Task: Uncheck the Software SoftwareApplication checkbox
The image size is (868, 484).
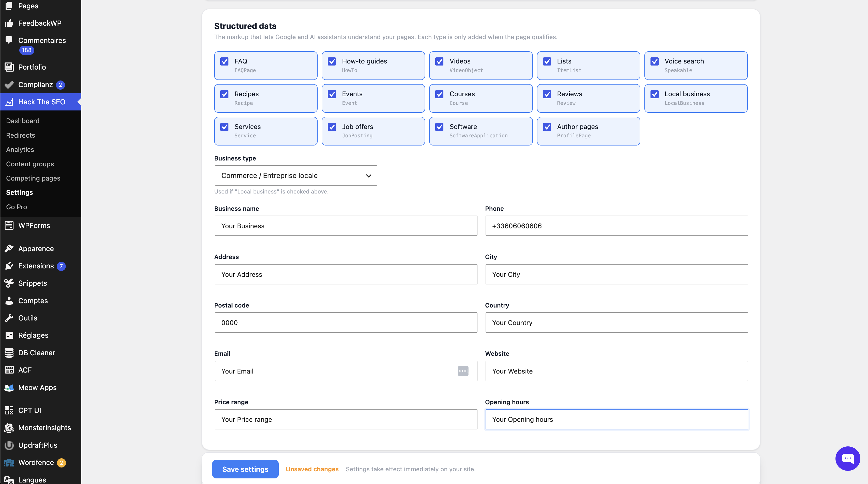Action: (439, 127)
